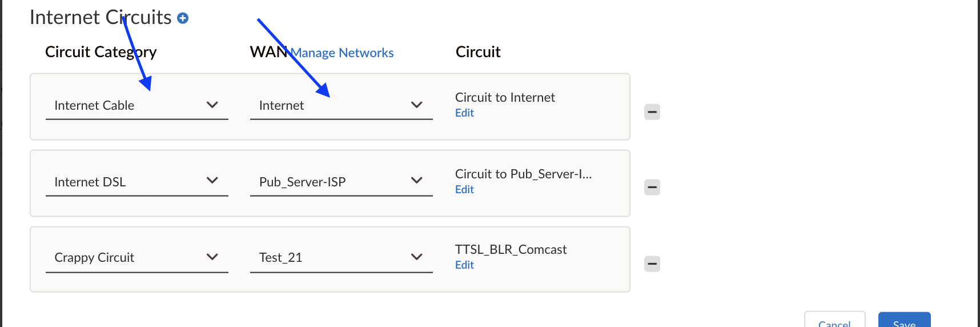Click the TTSL_BLR_Comcast circuit name
The image size is (980, 327).
point(511,249)
